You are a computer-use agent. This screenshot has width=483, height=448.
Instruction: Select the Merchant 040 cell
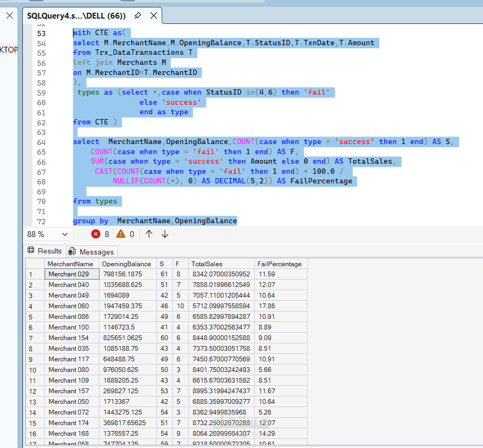click(x=72, y=285)
